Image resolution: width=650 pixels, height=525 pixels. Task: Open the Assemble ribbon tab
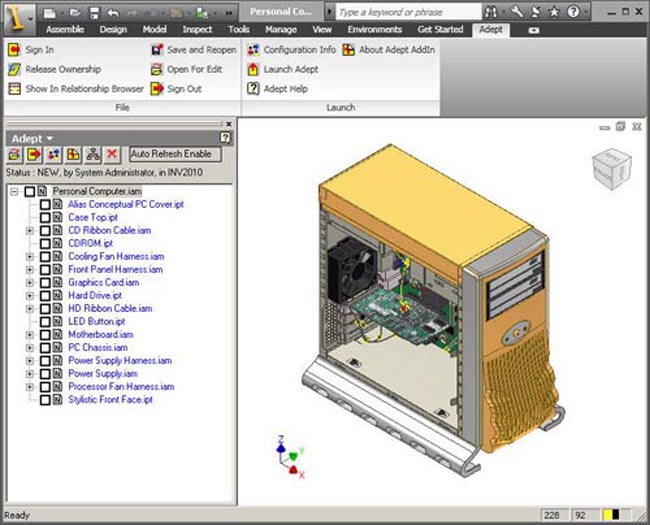pos(65,29)
